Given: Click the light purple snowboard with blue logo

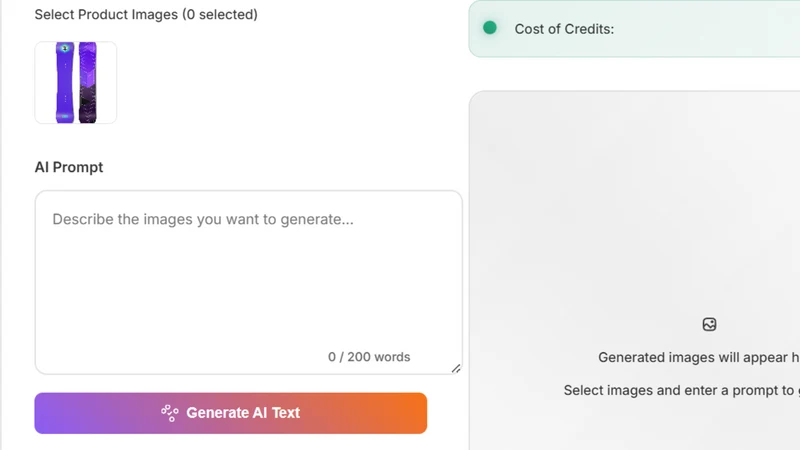Looking at the screenshot, I should point(65,83).
